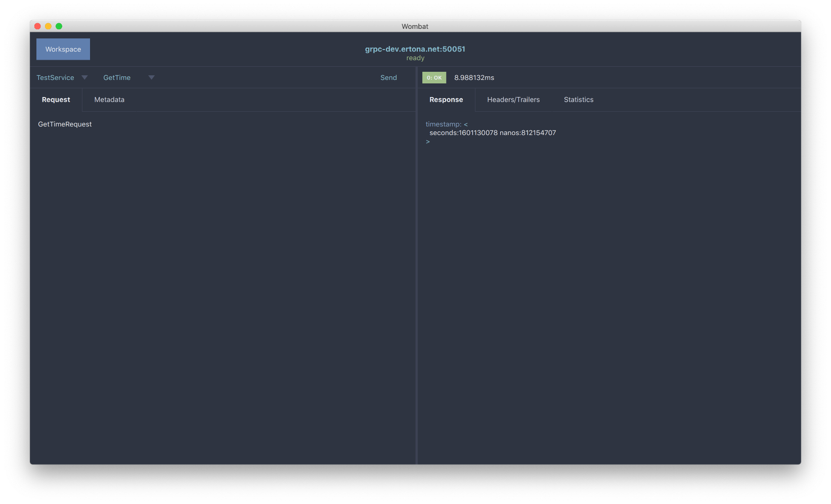The image size is (831, 504).
Task: Click the 8.988132ms response time
Action: click(474, 77)
